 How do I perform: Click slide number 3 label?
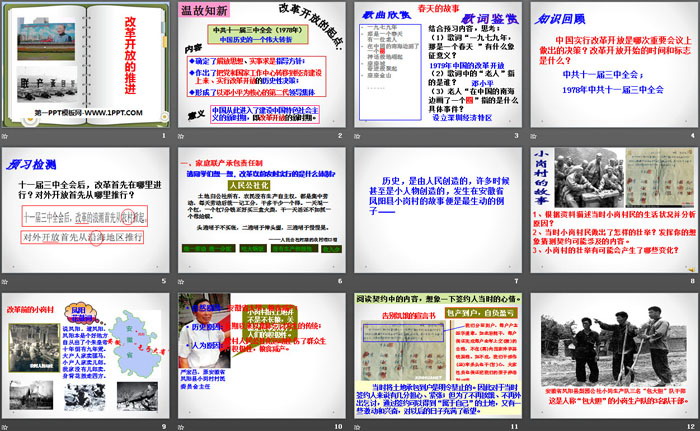[x=516, y=135]
